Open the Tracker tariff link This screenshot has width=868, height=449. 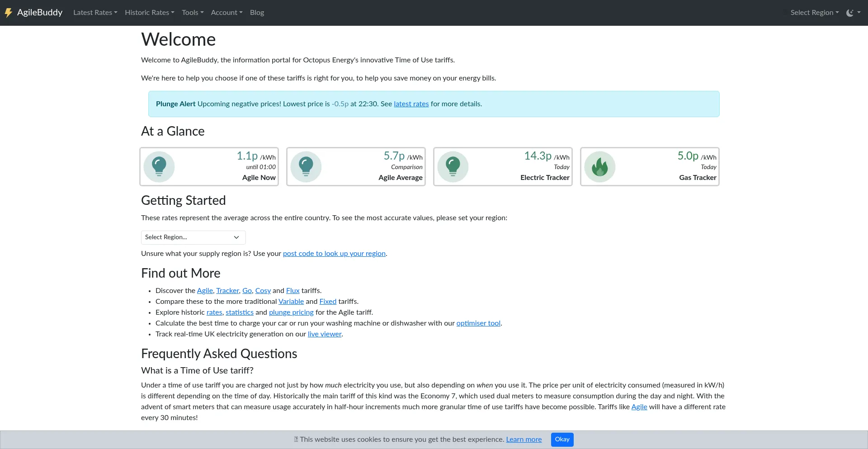pos(227,291)
